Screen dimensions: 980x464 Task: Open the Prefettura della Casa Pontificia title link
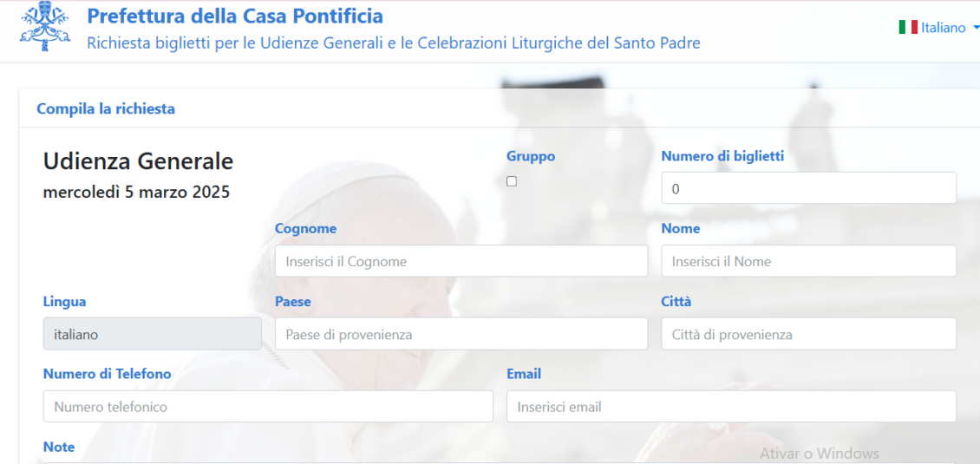235,16
